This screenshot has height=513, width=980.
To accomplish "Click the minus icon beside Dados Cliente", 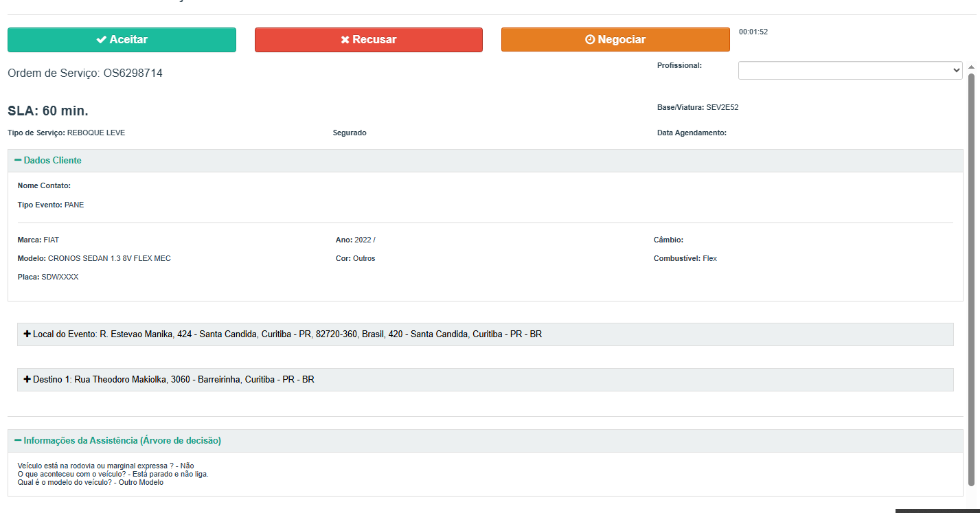I will point(18,160).
